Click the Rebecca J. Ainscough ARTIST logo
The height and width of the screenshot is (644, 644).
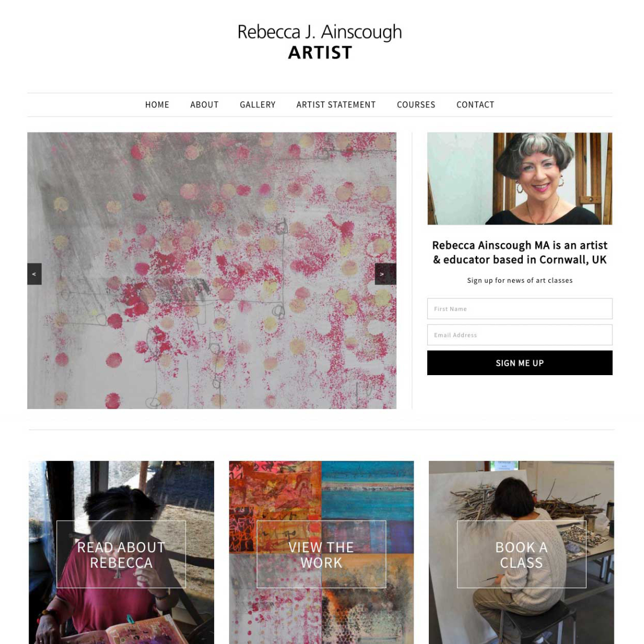[x=320, y=41]
